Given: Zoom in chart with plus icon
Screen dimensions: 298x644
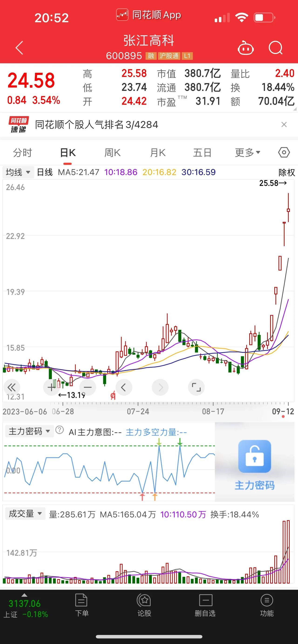Looking at the screenshot, I should 51,387.
